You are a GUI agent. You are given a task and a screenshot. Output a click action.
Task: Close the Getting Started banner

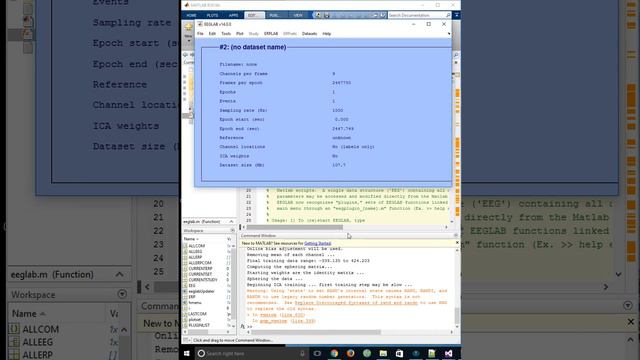pyautogui.click(x=457, y=243)
